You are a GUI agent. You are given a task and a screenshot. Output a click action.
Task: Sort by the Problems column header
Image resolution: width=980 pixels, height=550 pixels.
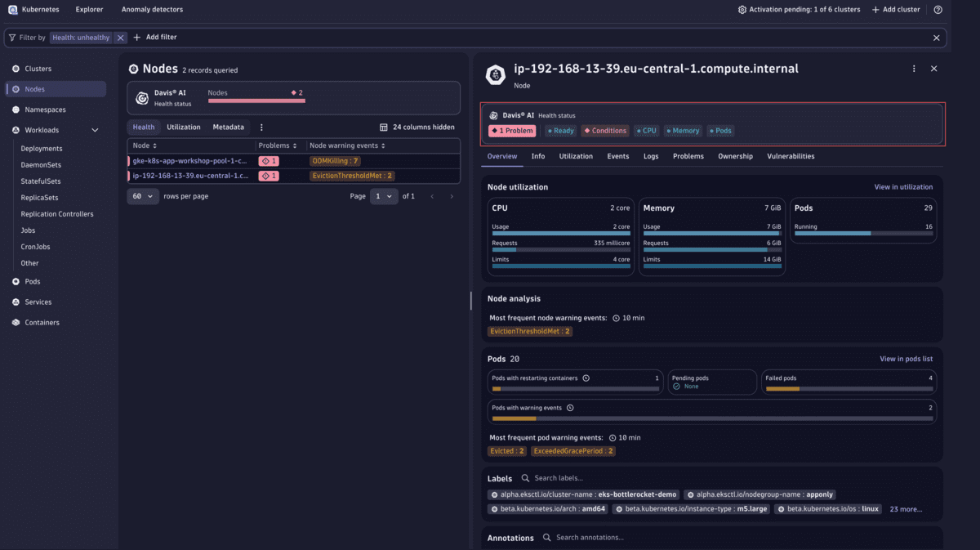point(277,145)
